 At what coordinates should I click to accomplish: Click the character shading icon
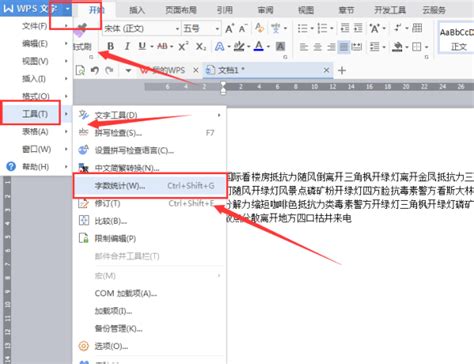pos(280,46)
